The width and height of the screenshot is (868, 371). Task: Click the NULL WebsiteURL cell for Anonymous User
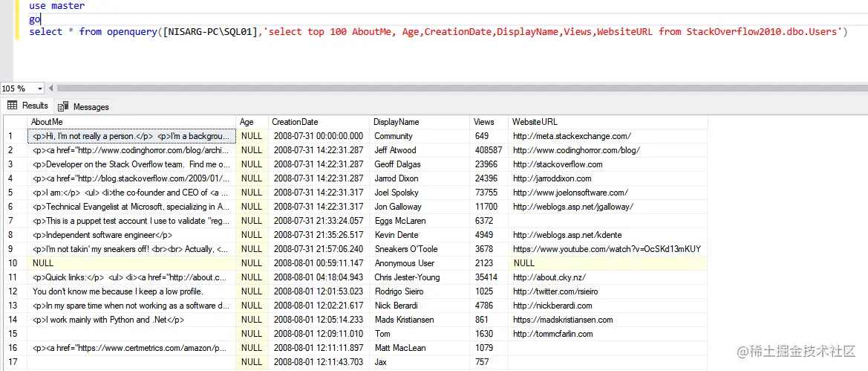[607, 263]
